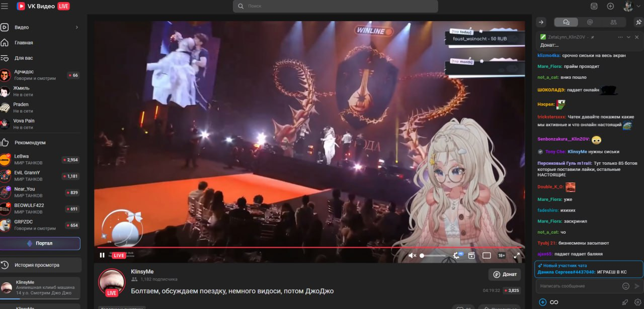The image size is (644, 309).
Task: Click the red stream progress bar
Action: coord(309,247)
